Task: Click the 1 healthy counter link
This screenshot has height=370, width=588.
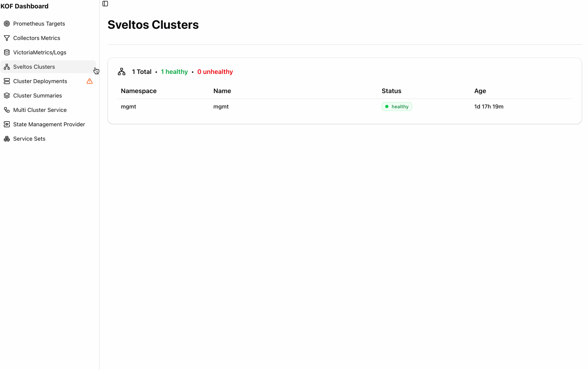Action: coord(174,72)
